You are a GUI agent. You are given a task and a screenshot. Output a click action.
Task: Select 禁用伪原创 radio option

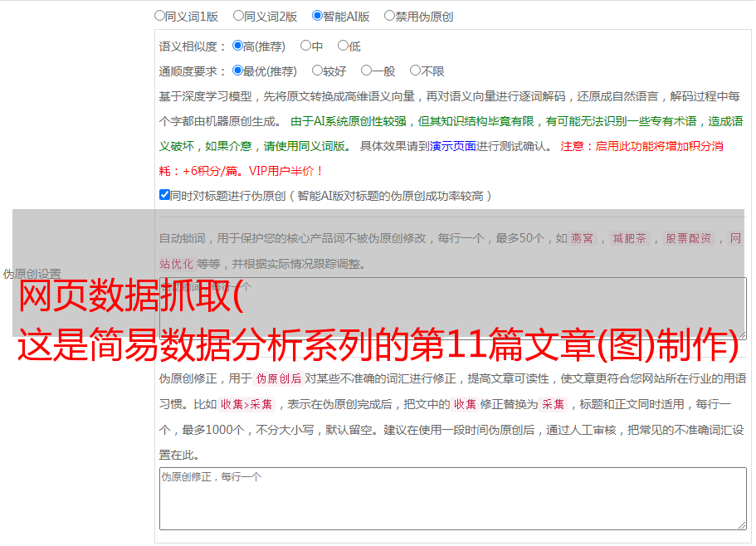click(x=389, y=16)
